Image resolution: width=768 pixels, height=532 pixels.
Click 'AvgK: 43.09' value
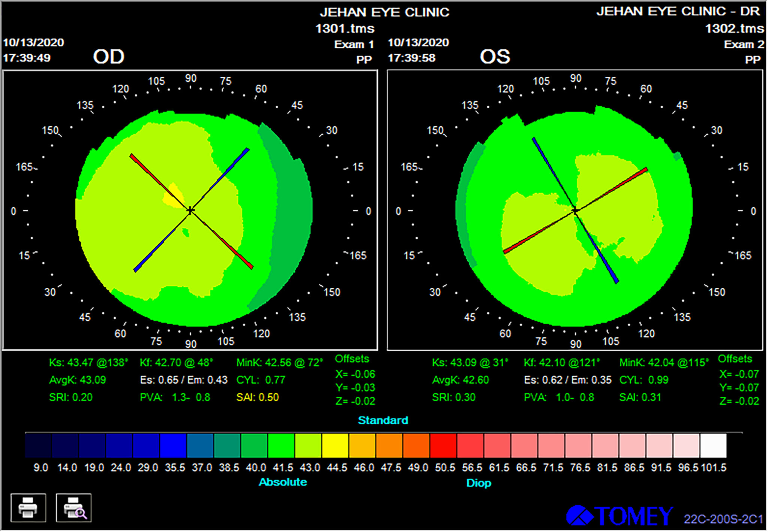pyautogui.click(x=78, y=380)
